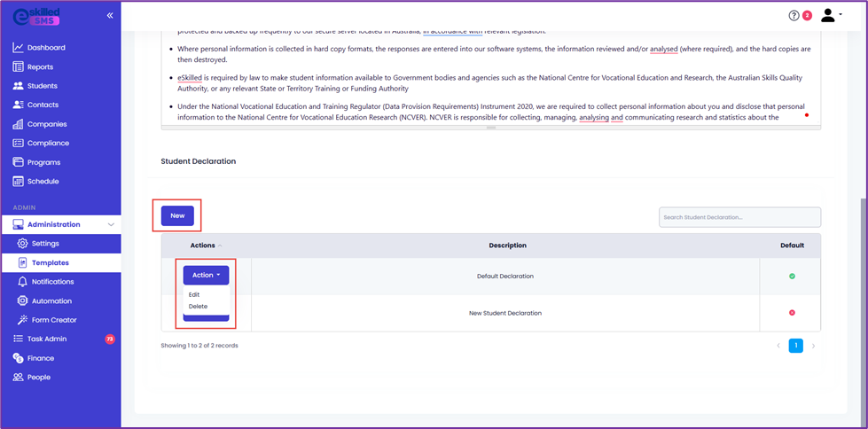Go to Automation submenu item
This screenshot has height=429, width=868.
51,301
